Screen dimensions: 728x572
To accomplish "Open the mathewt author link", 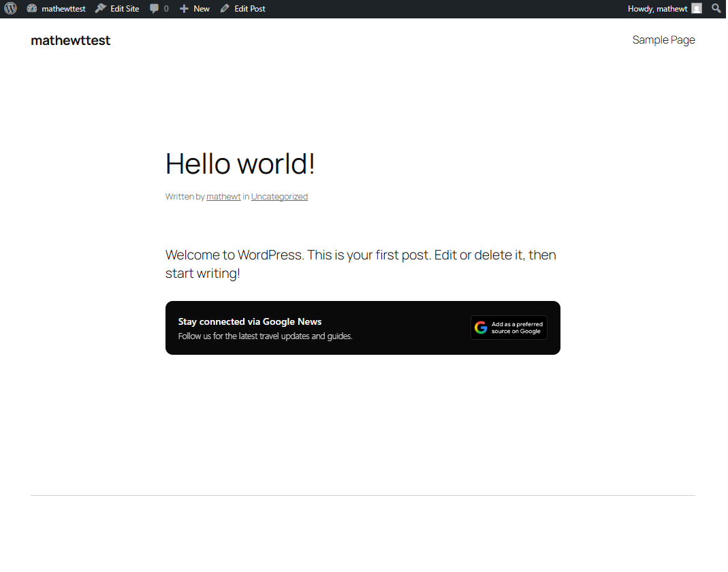I will (x=223, y=197).
